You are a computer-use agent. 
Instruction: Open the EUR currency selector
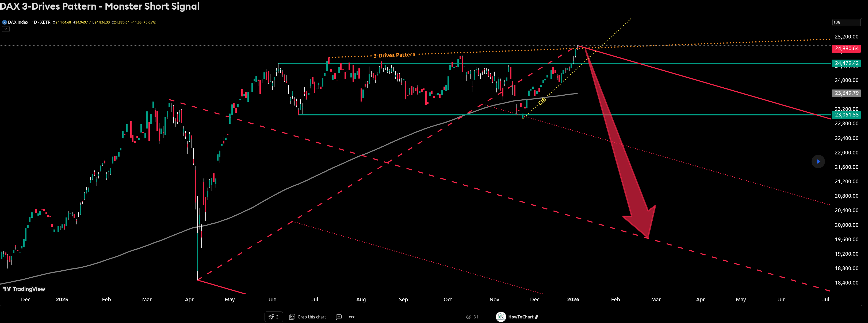pyautogui.click(x=846, y=22)
